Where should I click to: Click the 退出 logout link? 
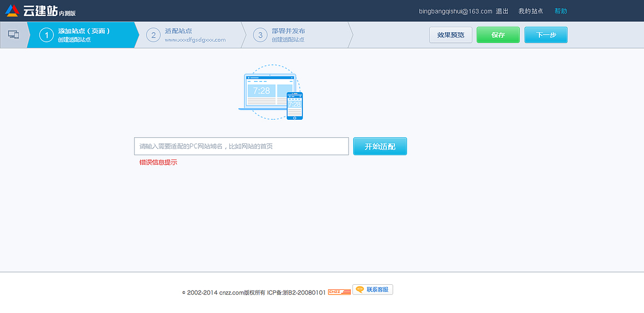pos(502,11)
